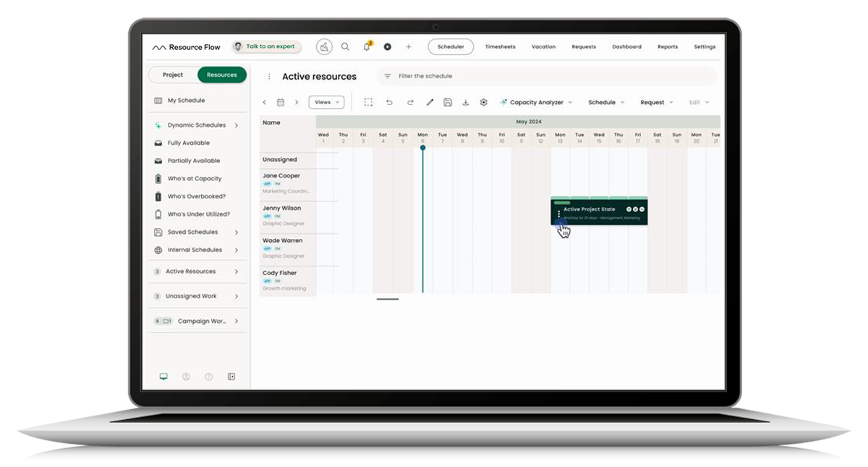Click the today marker on Mon 6
The height and width of the screenshot is (467, 868).
coord(423,148)
